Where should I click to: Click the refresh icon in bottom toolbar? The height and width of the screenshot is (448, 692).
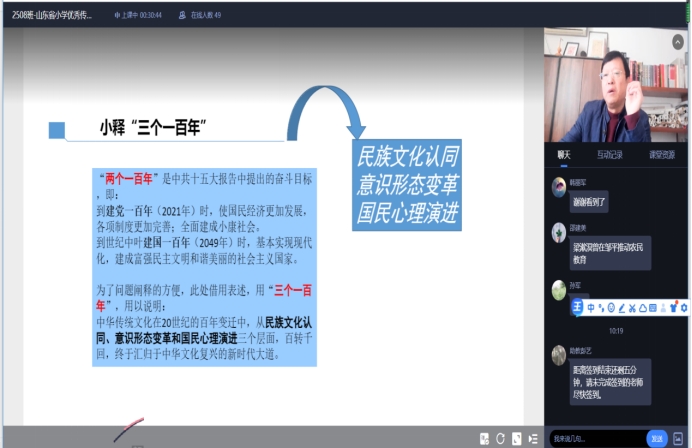pos(500,438)
